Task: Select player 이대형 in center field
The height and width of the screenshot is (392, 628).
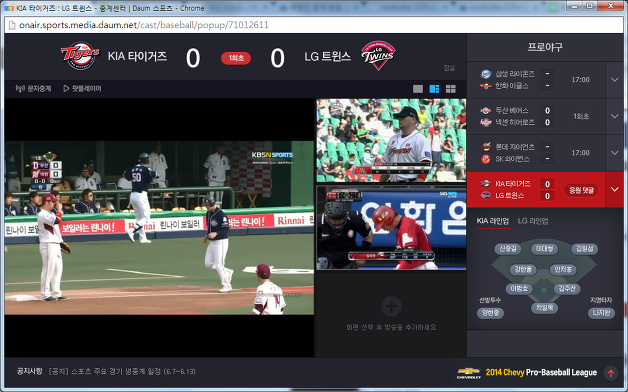Action: 544,249
